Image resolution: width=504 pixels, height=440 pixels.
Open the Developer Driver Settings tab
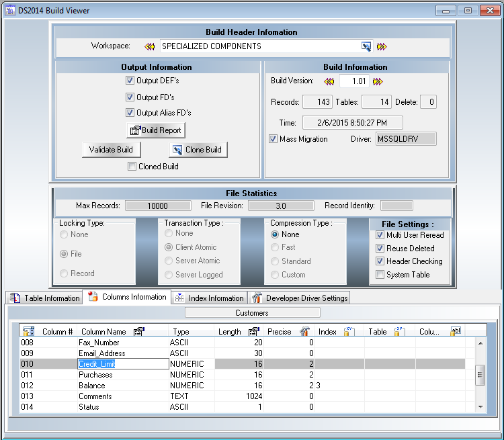[300, 298]
